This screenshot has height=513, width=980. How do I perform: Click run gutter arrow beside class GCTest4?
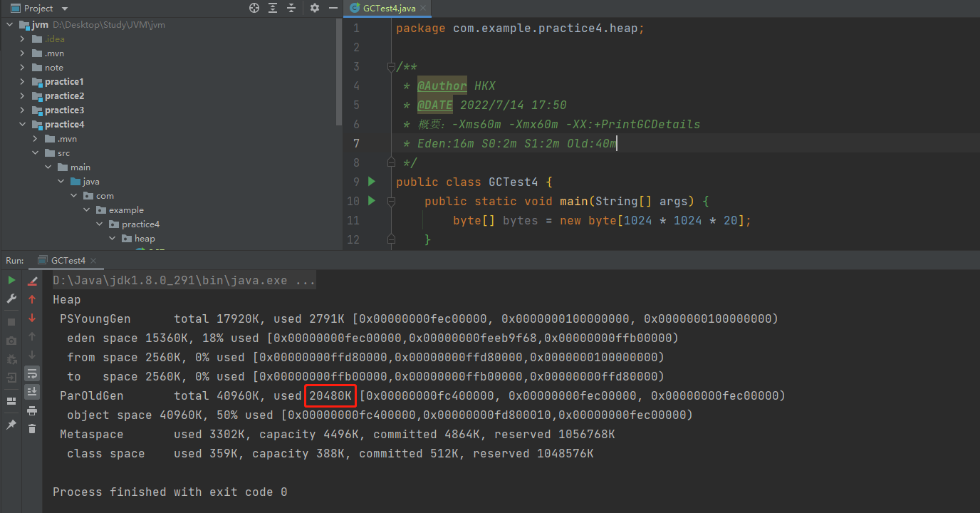coord(371,182)
